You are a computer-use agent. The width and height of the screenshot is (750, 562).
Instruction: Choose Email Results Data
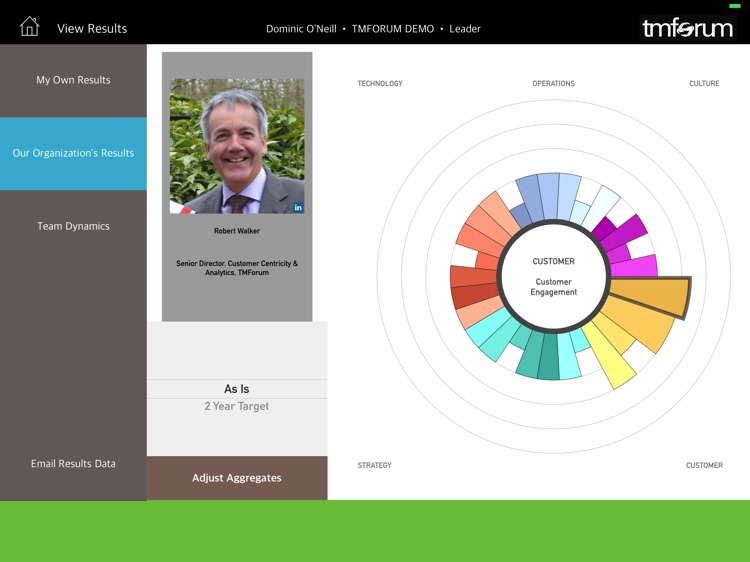click(x=73, y=463)
